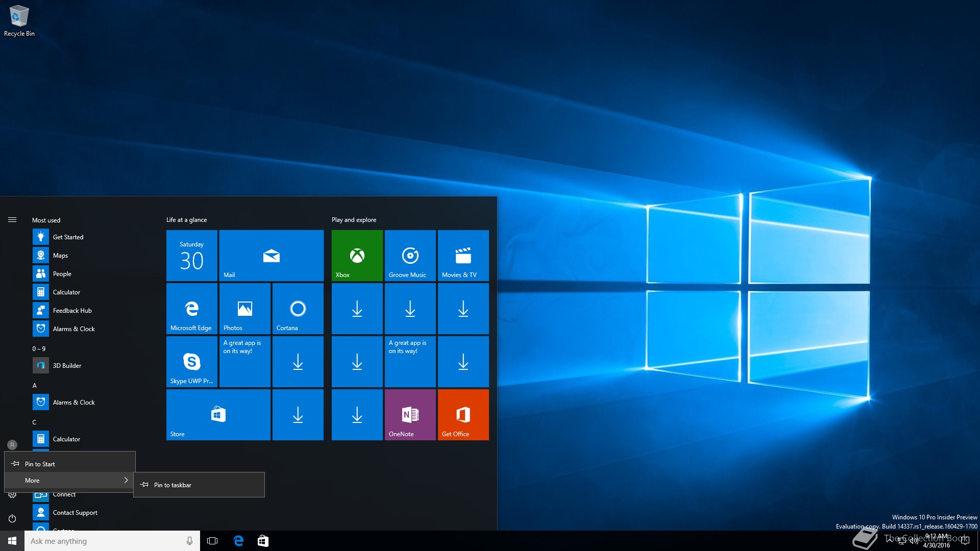
Task: Click the 0–9 section header
Action: click(x=39, y=348)
